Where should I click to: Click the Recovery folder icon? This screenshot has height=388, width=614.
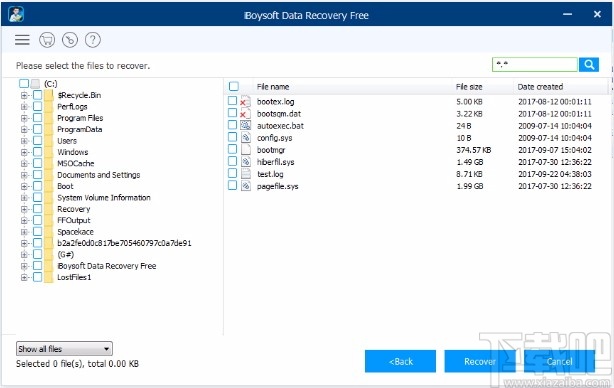click(x=49, y=209)
